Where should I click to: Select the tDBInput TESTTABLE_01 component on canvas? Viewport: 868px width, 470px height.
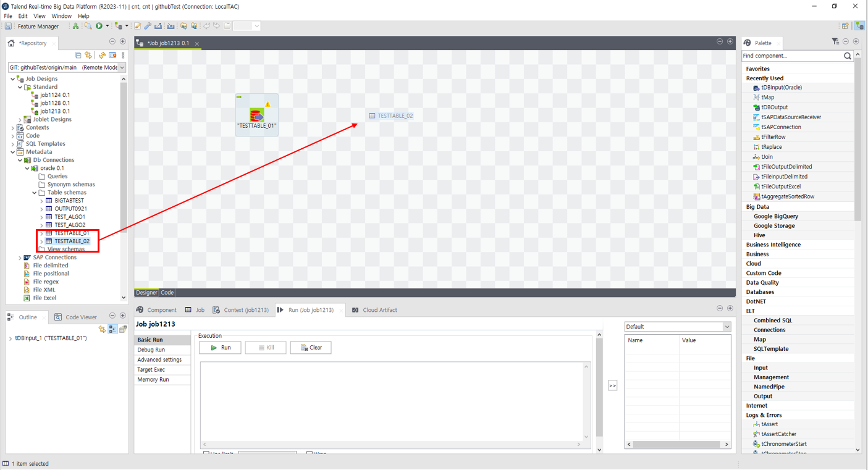pyautogui.click(x=257, y=115)
